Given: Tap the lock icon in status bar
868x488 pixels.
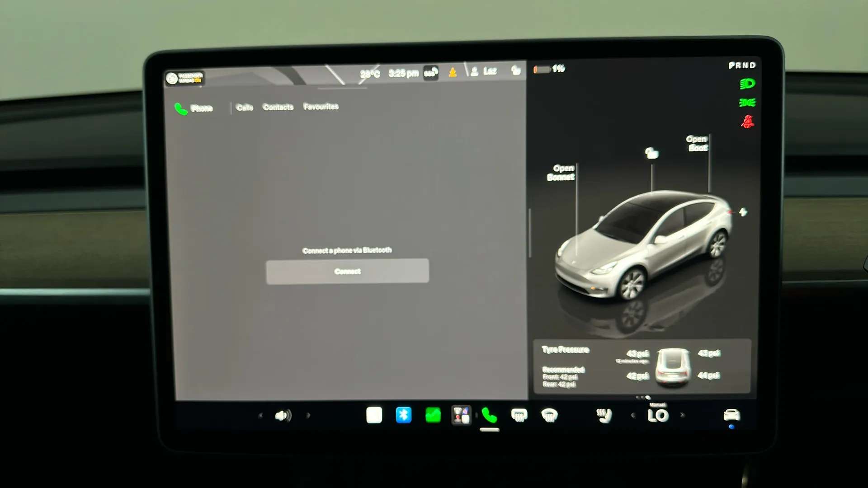Looking at the screenshot, I should 516,70.
